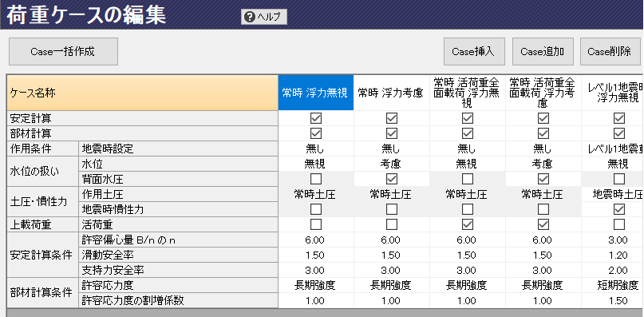Viewport: 644px width, 317px height.
Task: Select the レベル1地震時 浮力無視 case header
Action: coord(612,93)
